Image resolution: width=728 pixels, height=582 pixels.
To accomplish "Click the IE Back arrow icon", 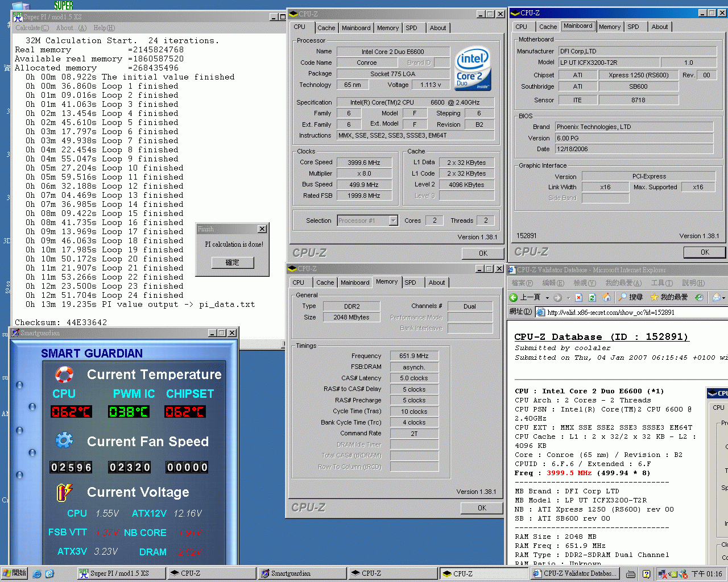I will pyautogui.click(x=514, y=297).
